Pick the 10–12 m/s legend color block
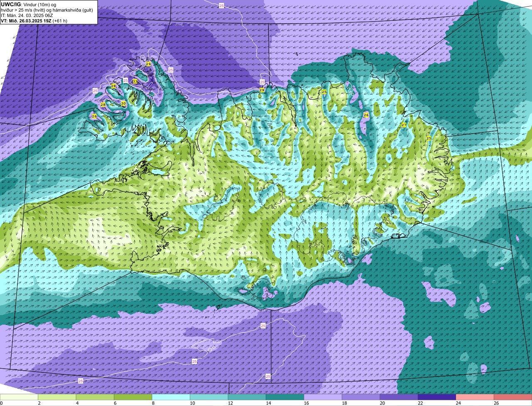 coord(209,397)
